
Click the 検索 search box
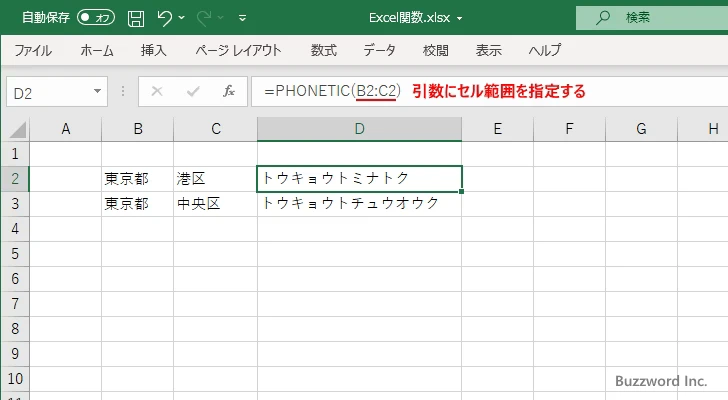coord(652,18)
